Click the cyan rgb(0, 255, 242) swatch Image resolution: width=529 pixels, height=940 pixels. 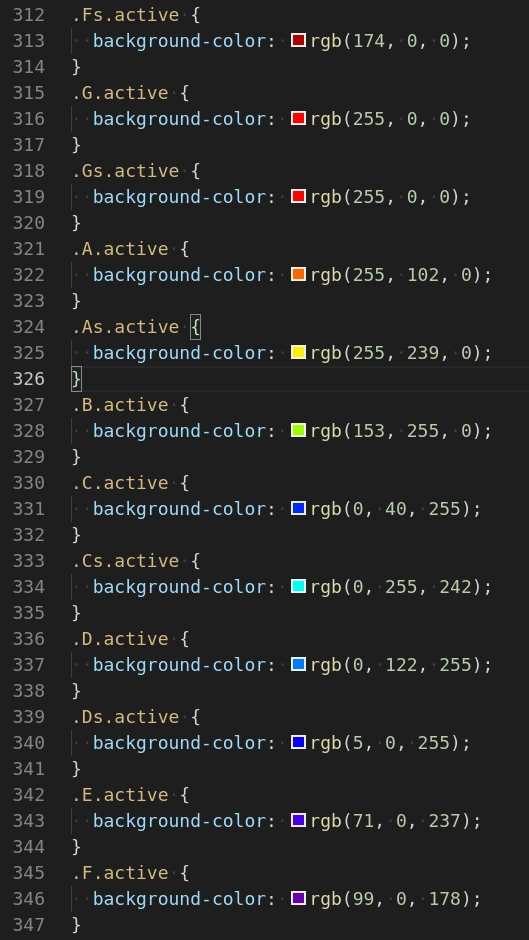pyautogui.click(x=298, y=586)
